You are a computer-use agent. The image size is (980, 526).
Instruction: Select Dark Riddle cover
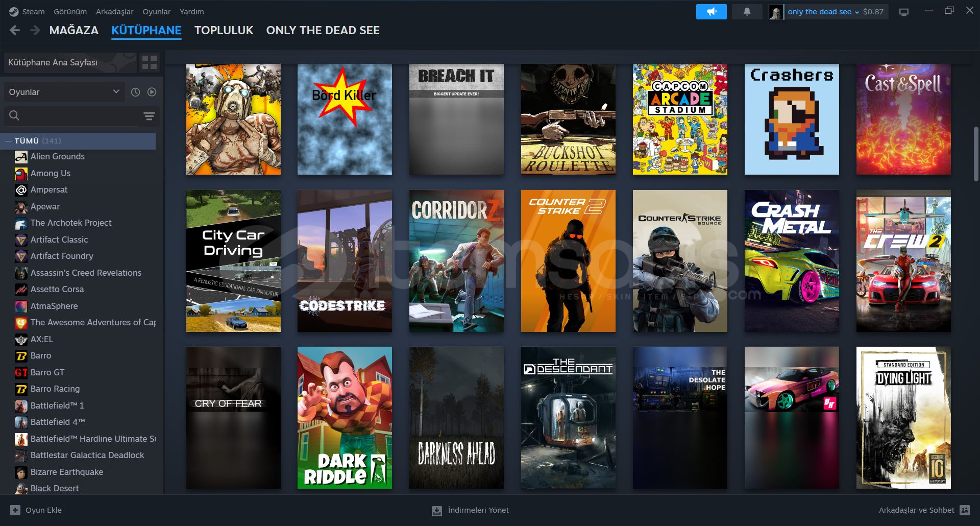click(x=345, y=418)
